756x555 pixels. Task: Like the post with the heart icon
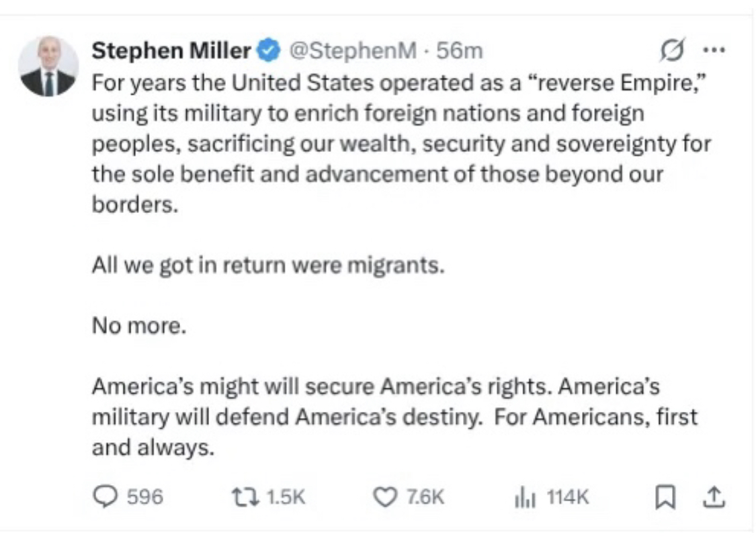pos(385,497)
